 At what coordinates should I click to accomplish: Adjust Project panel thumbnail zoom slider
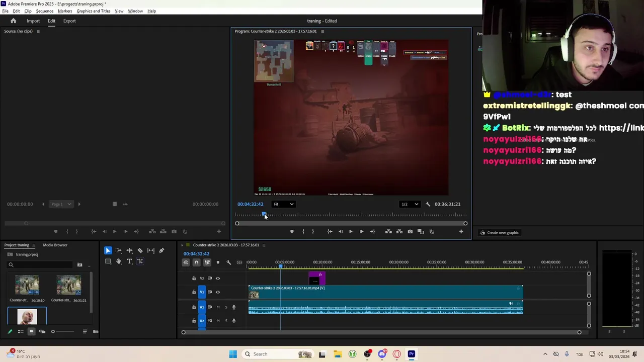click(x=62, y=331)
